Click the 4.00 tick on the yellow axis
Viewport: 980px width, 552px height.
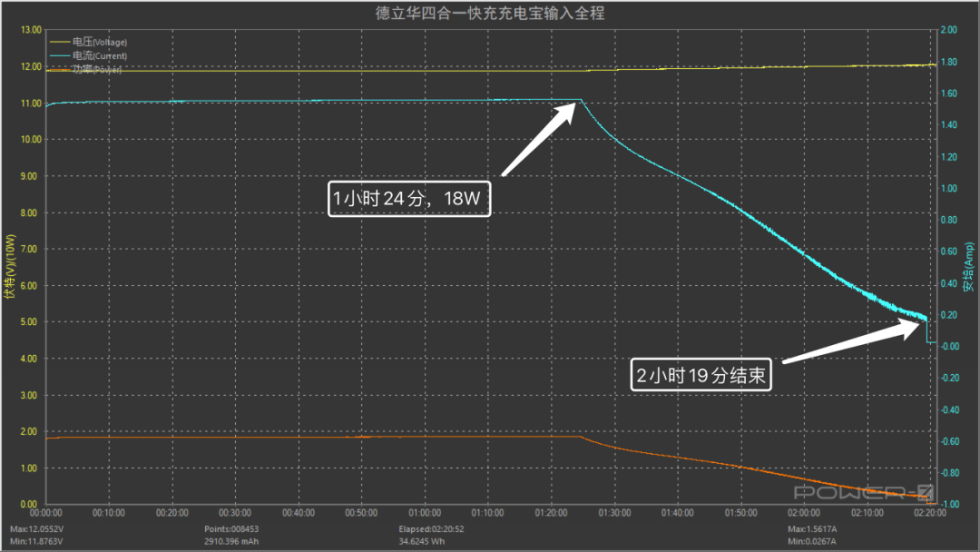click(x=29, y=359)
